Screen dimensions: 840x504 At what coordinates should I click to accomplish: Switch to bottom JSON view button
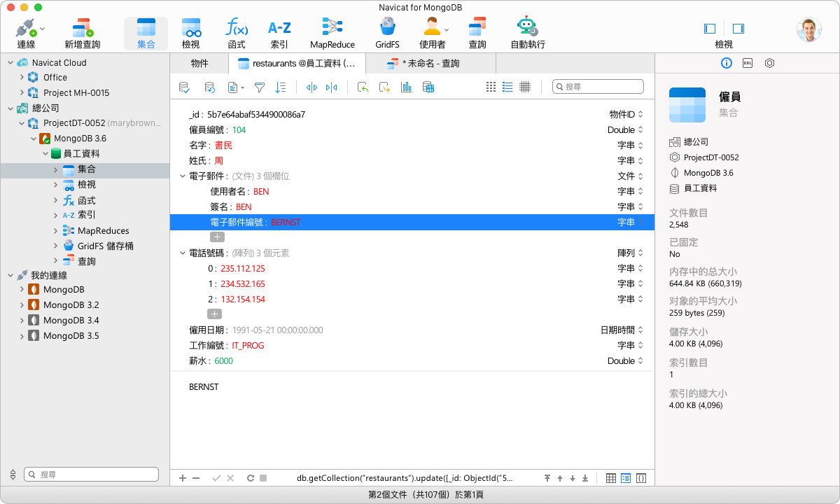point(640,478)
